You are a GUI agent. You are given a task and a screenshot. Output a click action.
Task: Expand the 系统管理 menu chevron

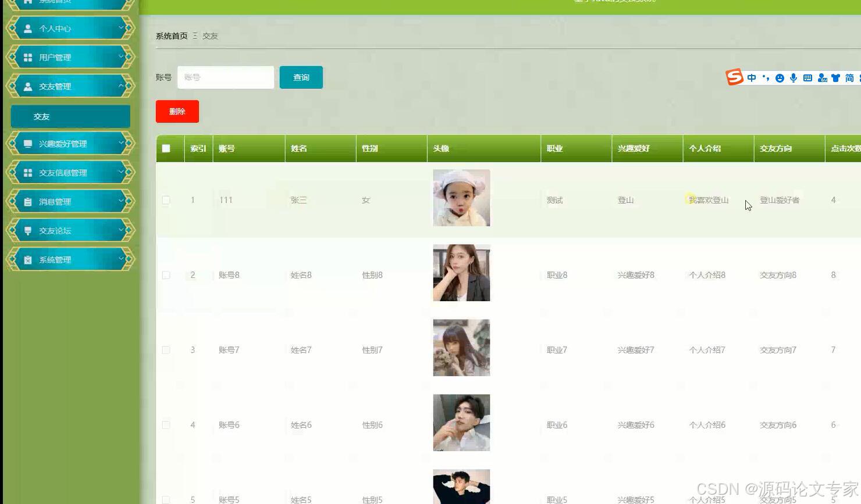(121, 259)
